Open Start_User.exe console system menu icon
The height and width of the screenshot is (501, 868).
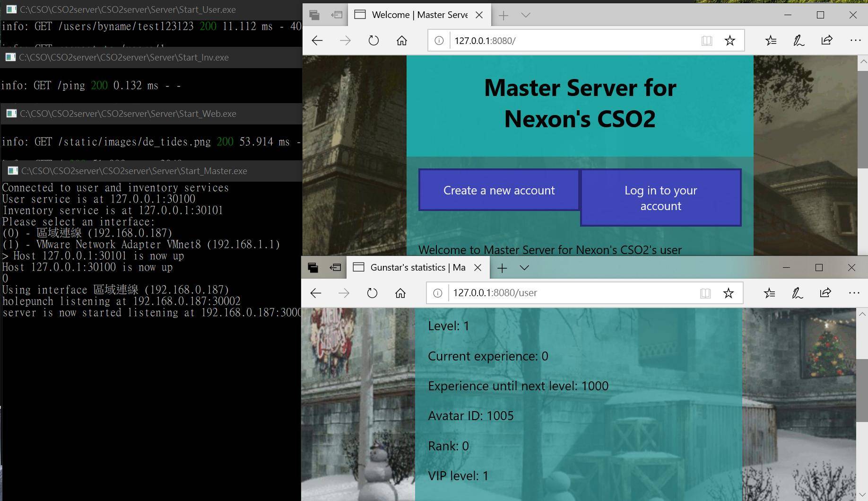[x=11, y=9]
